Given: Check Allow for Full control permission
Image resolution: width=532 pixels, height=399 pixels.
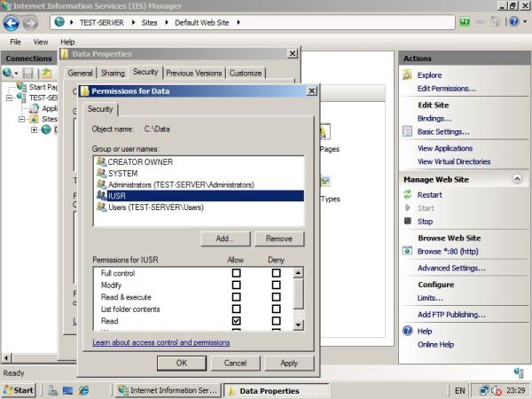Looking at the screenshot, I should coord(236,273).
